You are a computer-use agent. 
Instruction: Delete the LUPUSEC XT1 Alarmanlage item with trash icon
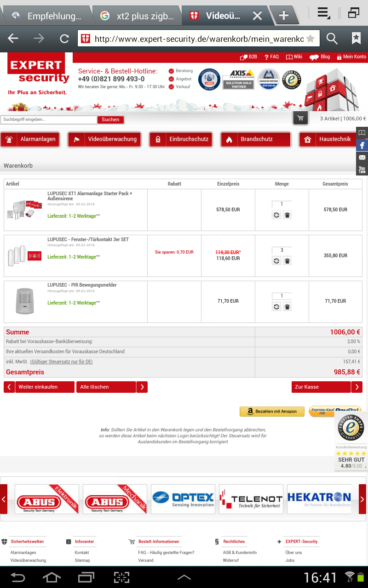pyautogui.click(x=287, y=215)
